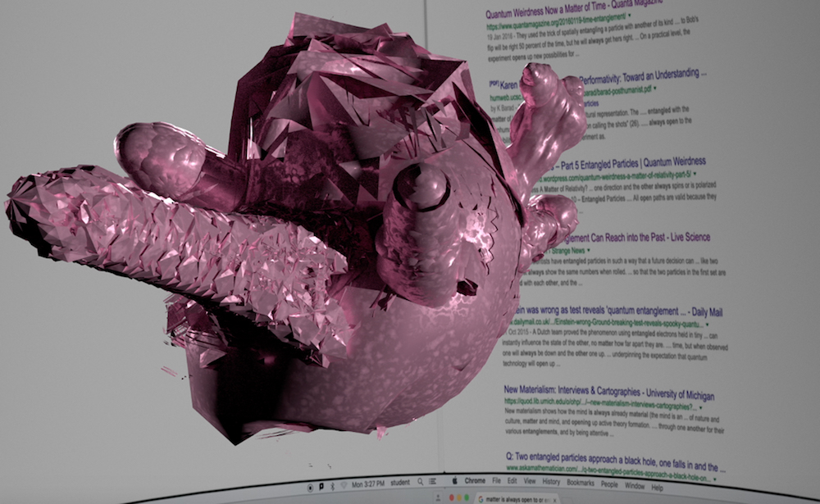The image size is (820, 504).
Task: Click the Wi-Fi status icon
Action: [x=344, y=485]
